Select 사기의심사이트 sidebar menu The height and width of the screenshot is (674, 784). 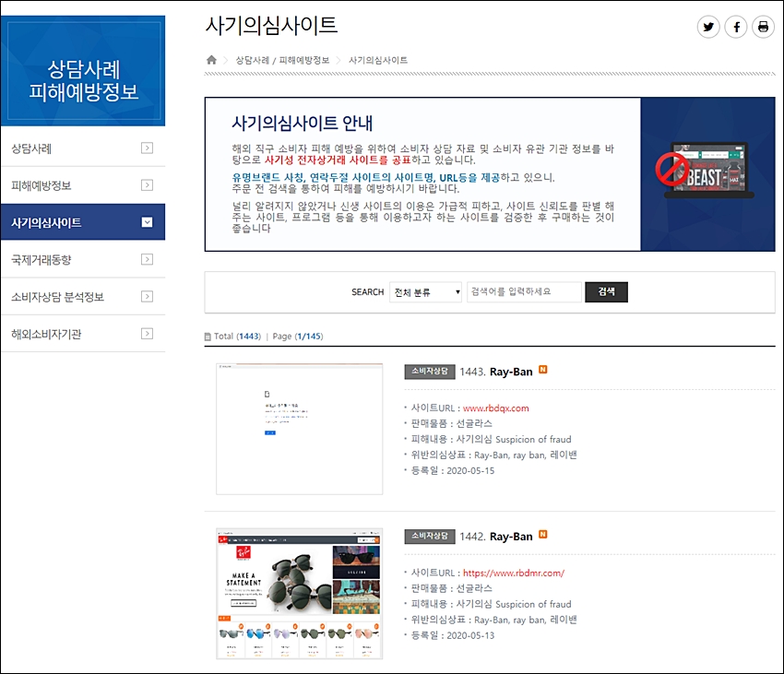[x=83, y=222]
